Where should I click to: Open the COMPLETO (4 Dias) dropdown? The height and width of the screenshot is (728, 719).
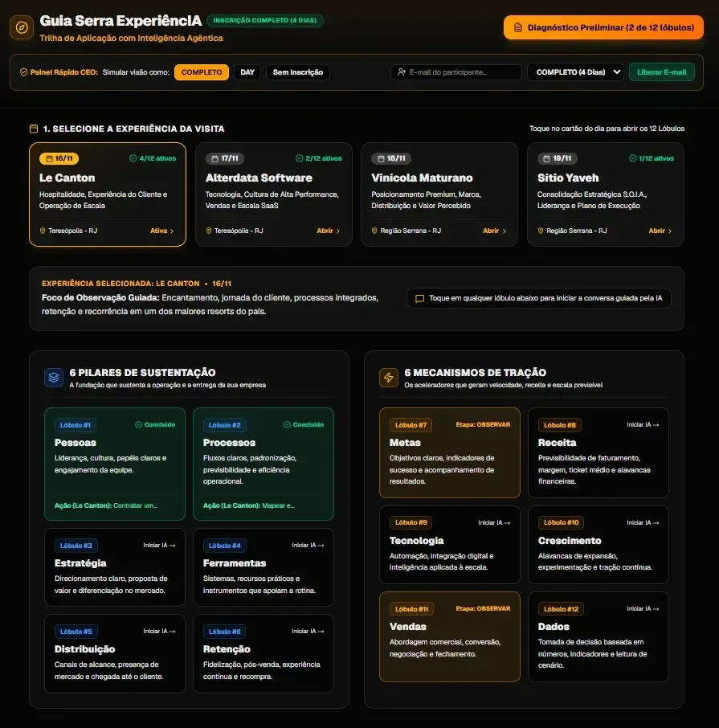[575, 72]
